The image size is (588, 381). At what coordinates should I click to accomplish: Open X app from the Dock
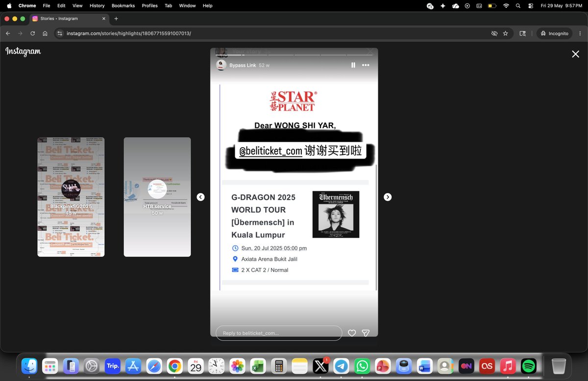coord(320,366)
